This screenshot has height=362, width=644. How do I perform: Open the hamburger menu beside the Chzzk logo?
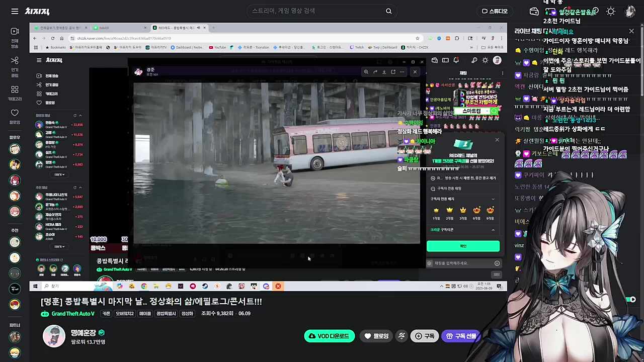tap(15, 11)
